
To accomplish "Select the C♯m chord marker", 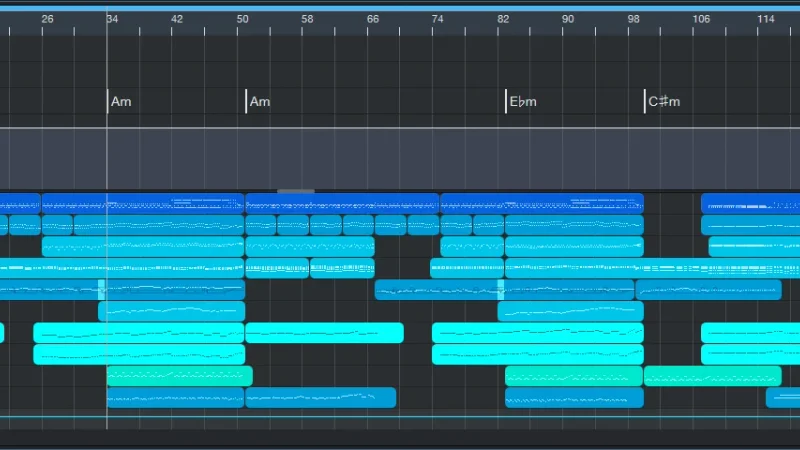I will tap(662, 102).
